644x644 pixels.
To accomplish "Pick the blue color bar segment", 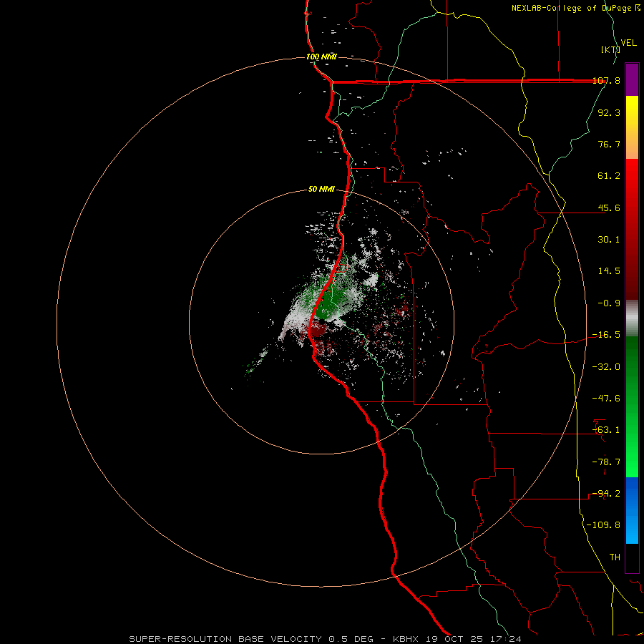I will click(632, 510).
